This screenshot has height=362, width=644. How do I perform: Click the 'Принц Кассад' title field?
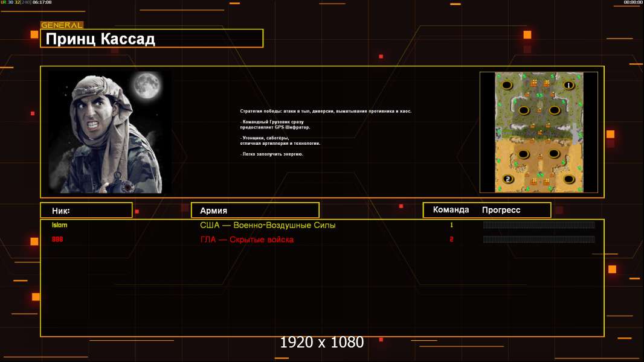click(152, 39)
